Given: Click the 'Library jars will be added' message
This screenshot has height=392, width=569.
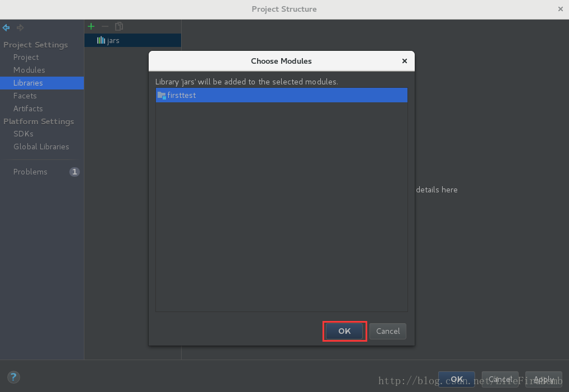Looking at the screenshot, I should [246, 82].
